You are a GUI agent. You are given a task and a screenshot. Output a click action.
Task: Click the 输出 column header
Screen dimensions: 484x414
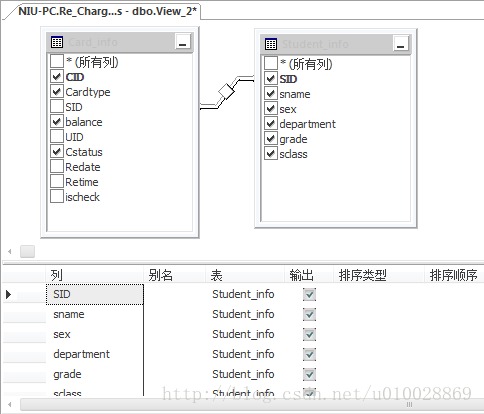(x=309, y=275)
